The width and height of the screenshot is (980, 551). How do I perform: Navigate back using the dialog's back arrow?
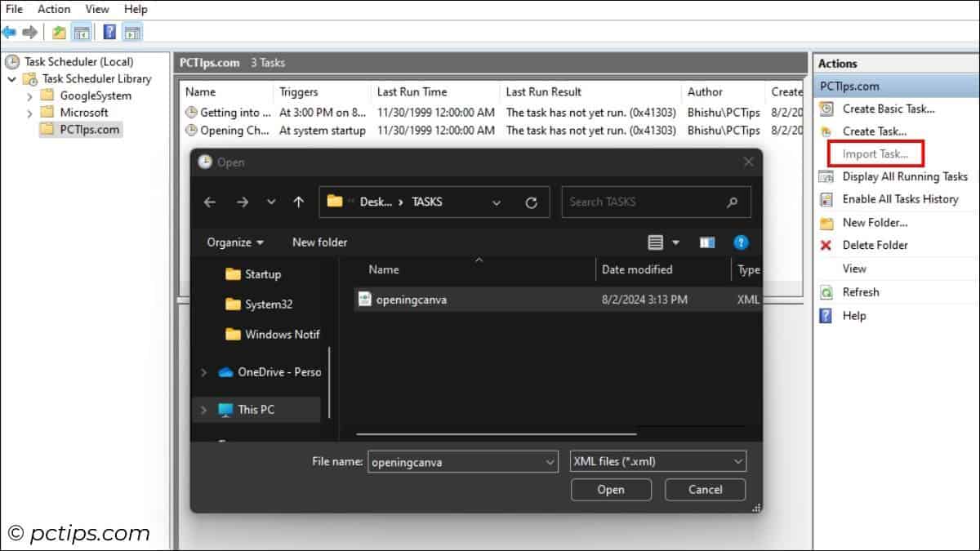coord(209,202)
